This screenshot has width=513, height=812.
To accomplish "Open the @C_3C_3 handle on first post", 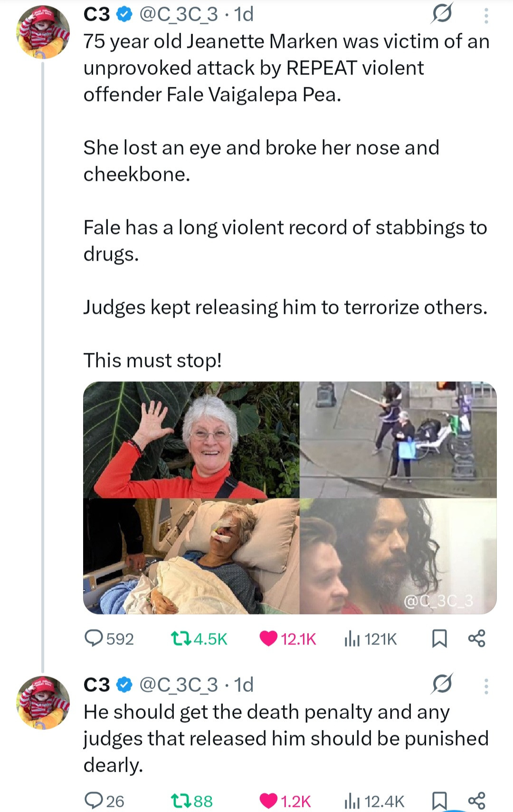I will tap(178, 15).
